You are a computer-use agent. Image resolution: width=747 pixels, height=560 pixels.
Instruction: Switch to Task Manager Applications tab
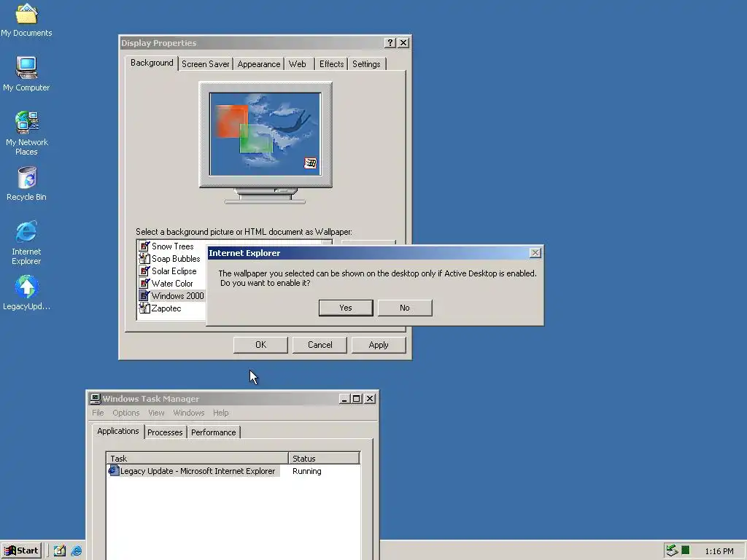pyautogui.click(x=118, y=431)
